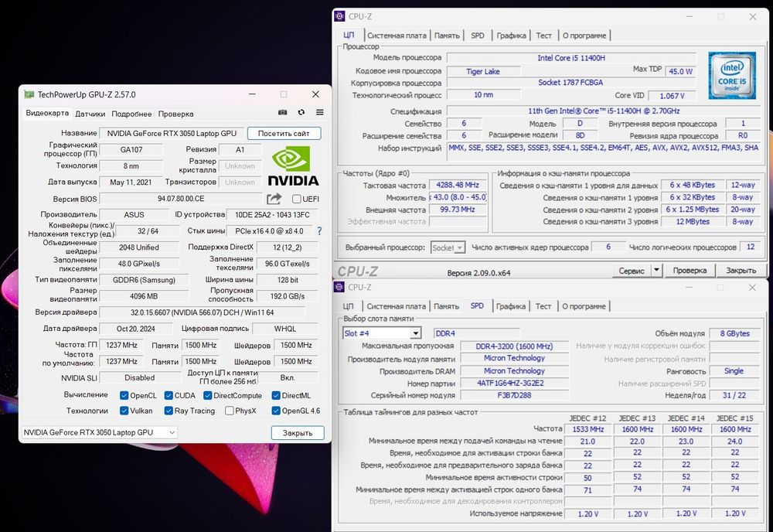The height and width of the screenshot is (532, 773).
Task: Open О программе tab in upper CPU-Z
Action: (584, 36)
